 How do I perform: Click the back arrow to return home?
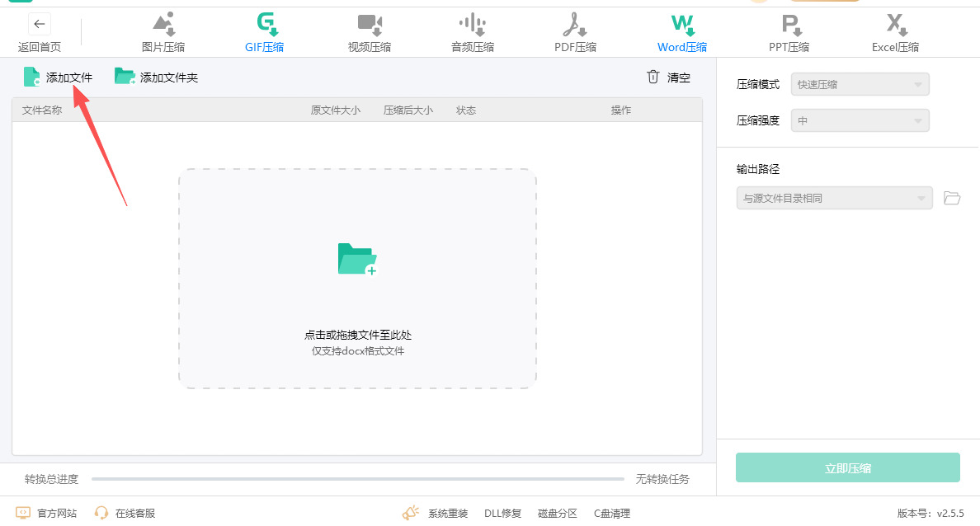[39, 24]
